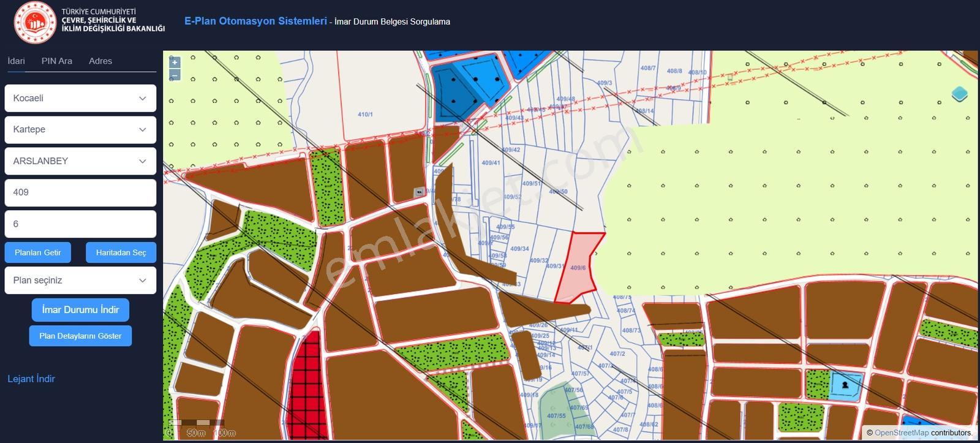This screenshot has height=443, width=980.
Task: Click parcel label 408/74 on the map
Action: (625, 311)
